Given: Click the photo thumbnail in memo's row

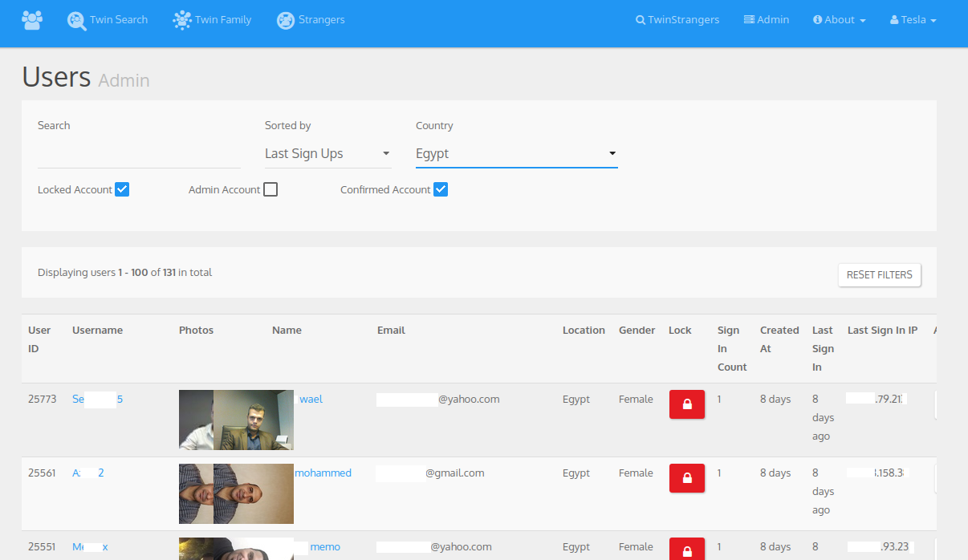Looking at the screenshot, I should coord(236,549).
